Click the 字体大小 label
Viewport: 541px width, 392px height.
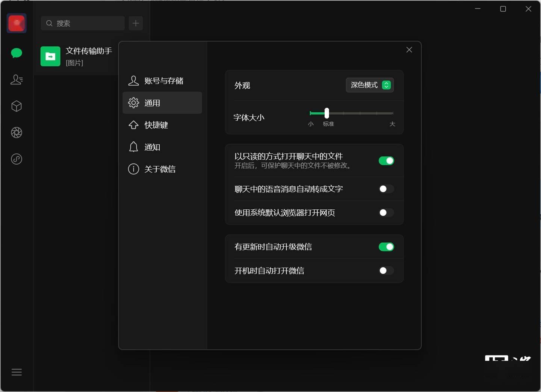tap(249, 118)
